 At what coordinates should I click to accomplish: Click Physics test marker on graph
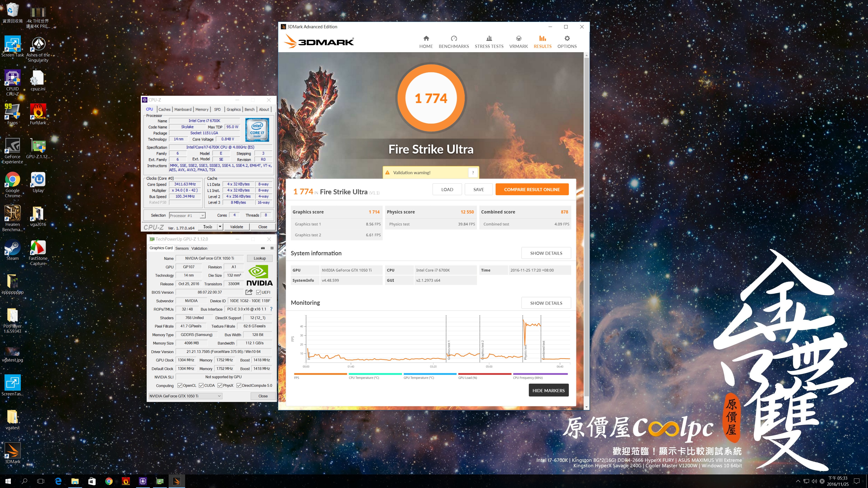525,352
